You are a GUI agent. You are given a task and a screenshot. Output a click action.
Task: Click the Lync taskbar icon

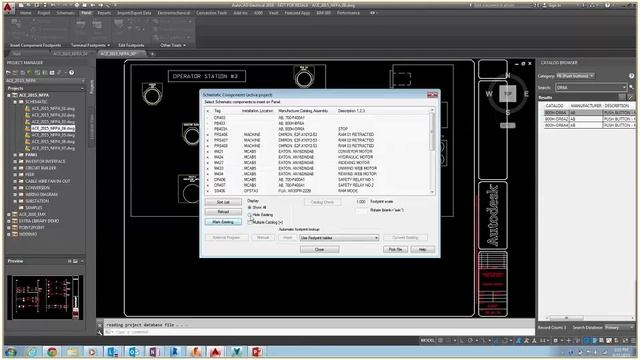click(x=113, y=352)
